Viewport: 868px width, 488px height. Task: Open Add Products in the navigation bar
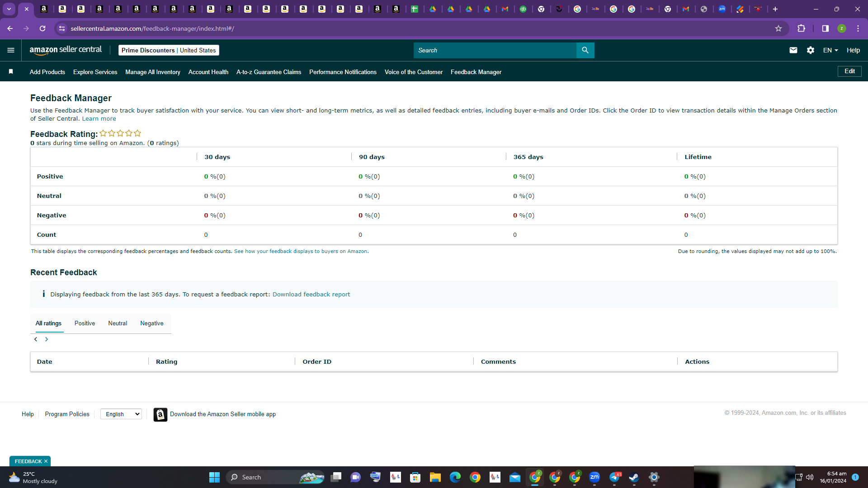tap(47, 72)
